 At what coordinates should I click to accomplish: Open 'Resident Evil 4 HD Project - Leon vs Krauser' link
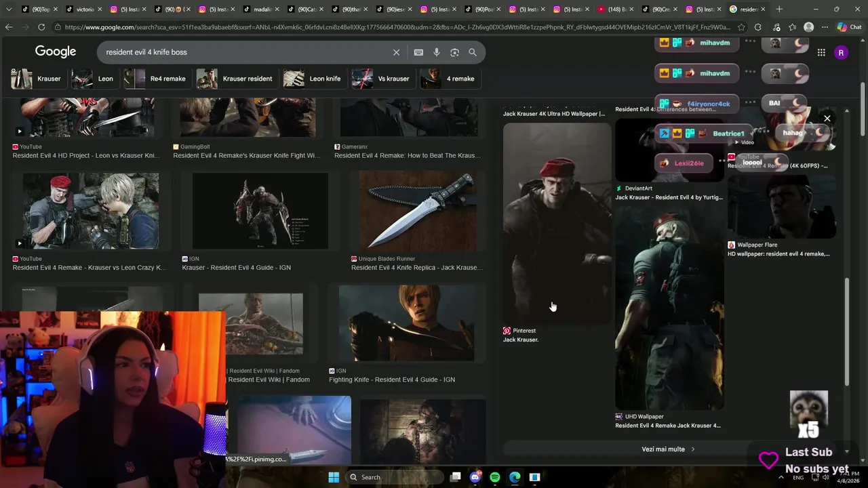(86, 155)
